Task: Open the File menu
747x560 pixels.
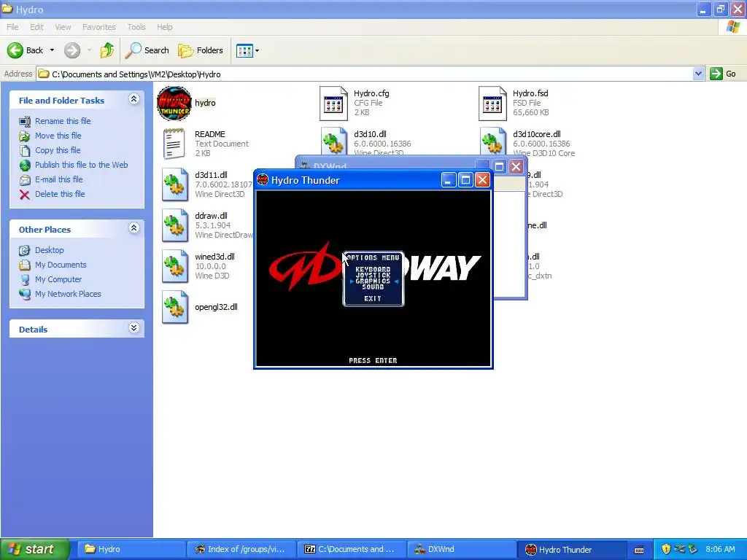Action: coord(12,27)
